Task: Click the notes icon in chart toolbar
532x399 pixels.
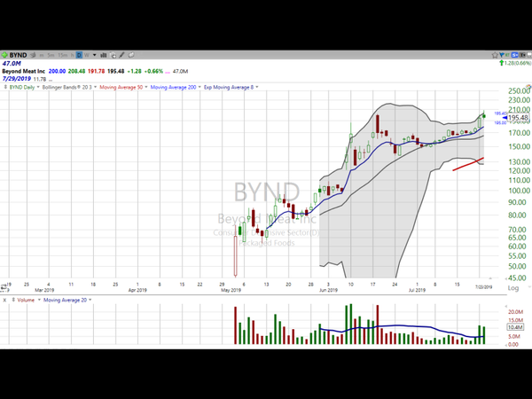Action: pyautogui.click(x=131, y=55)
